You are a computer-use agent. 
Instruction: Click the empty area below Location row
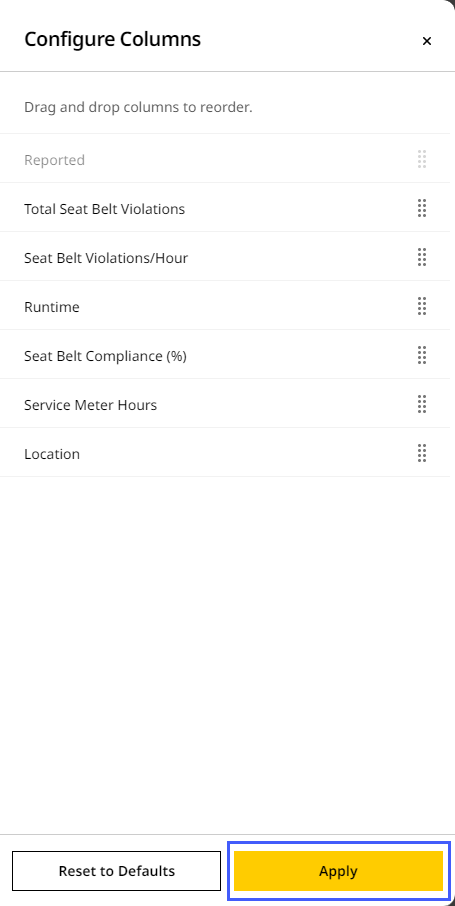click(x=225, y=653)
